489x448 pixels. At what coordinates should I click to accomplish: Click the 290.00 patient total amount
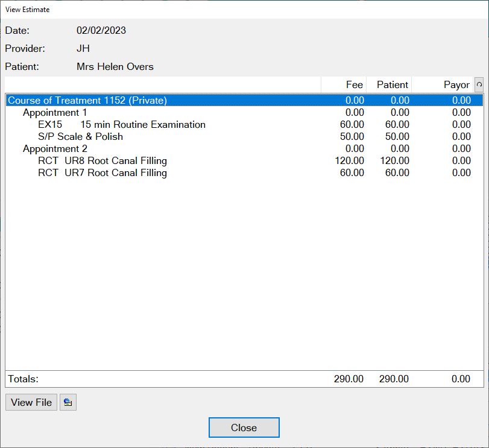tap(394, 379)
